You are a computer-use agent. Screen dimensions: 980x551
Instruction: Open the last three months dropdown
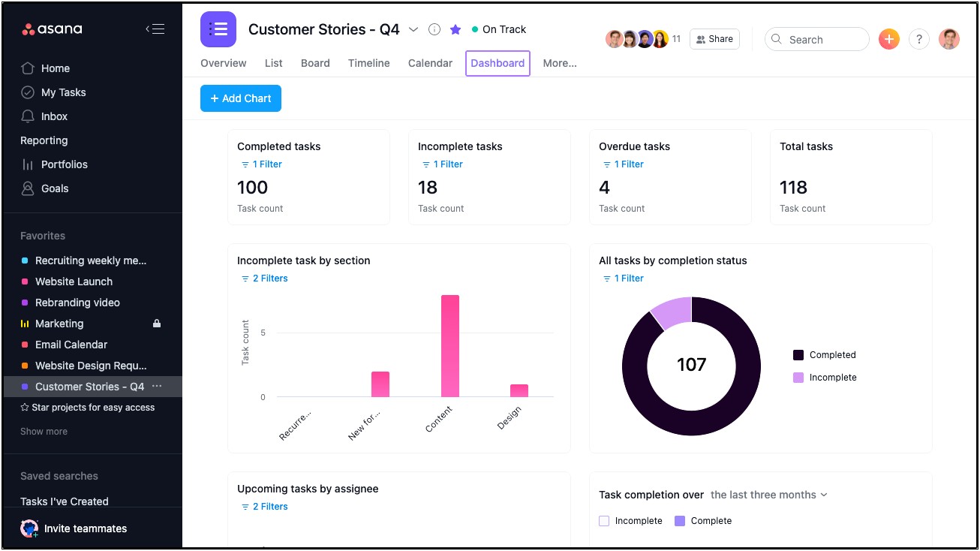click(x=769, y=495)
